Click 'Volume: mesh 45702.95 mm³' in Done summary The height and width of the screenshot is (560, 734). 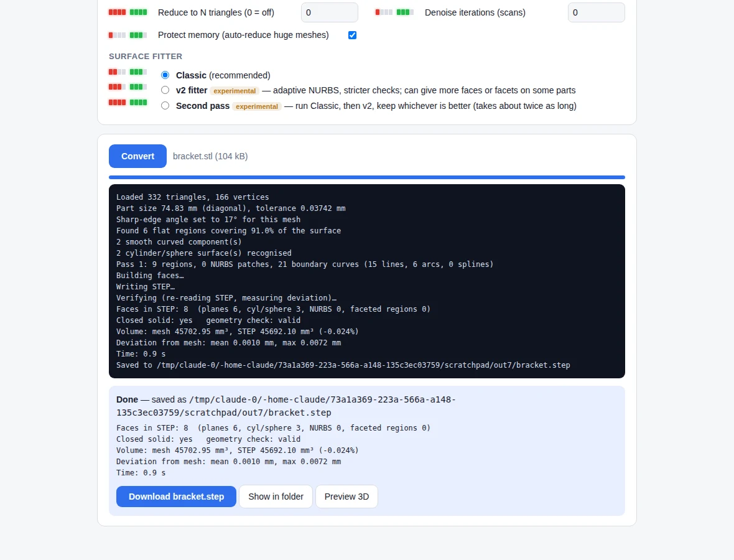click(x=238, y=450)
